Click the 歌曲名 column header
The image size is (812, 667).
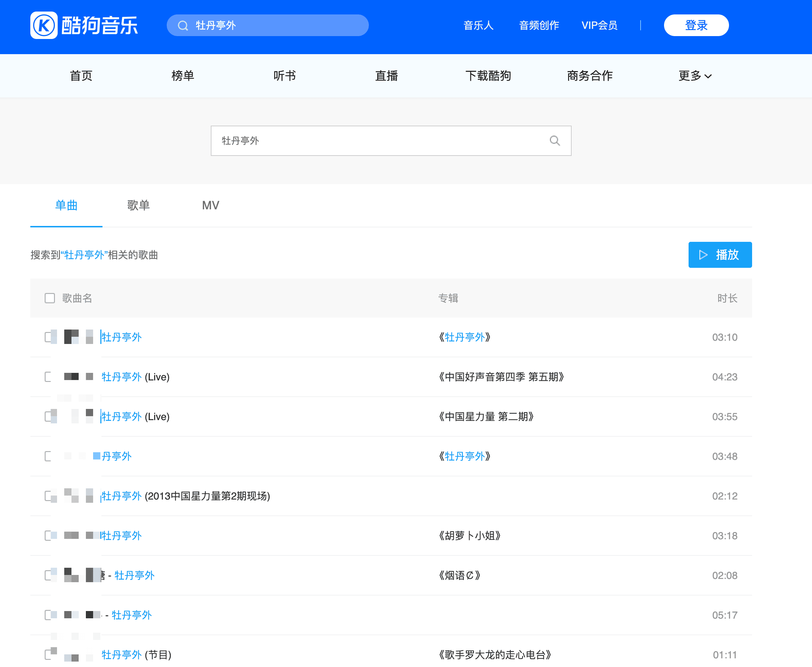[77, 298]
